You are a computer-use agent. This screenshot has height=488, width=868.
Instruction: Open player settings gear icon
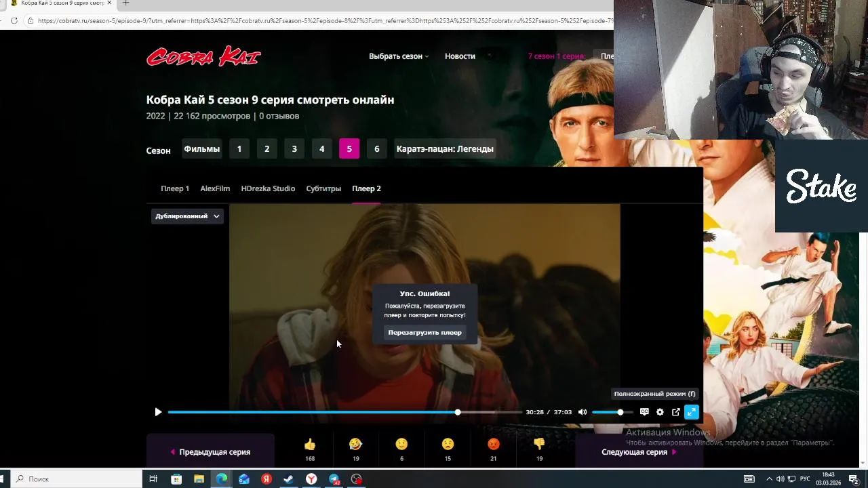(660, 412)
